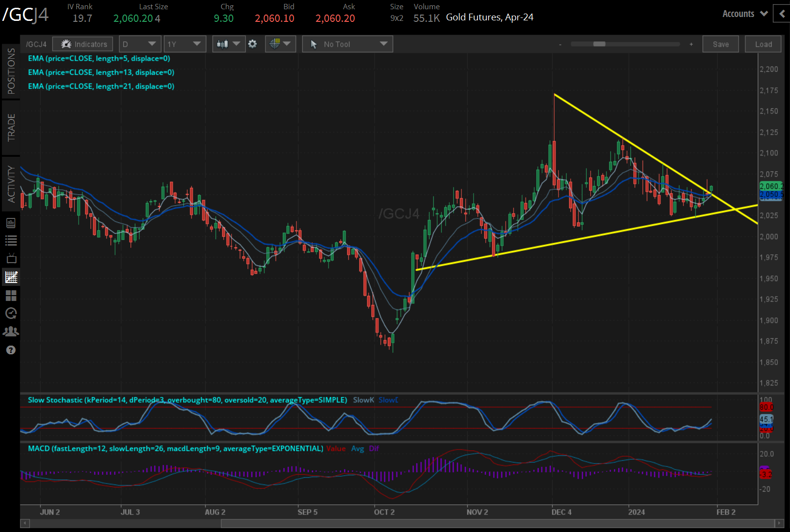The width and height of the screenshot is (790, 532).
Task: Switch to the TRADE side tab
Action: coord(11,128)
